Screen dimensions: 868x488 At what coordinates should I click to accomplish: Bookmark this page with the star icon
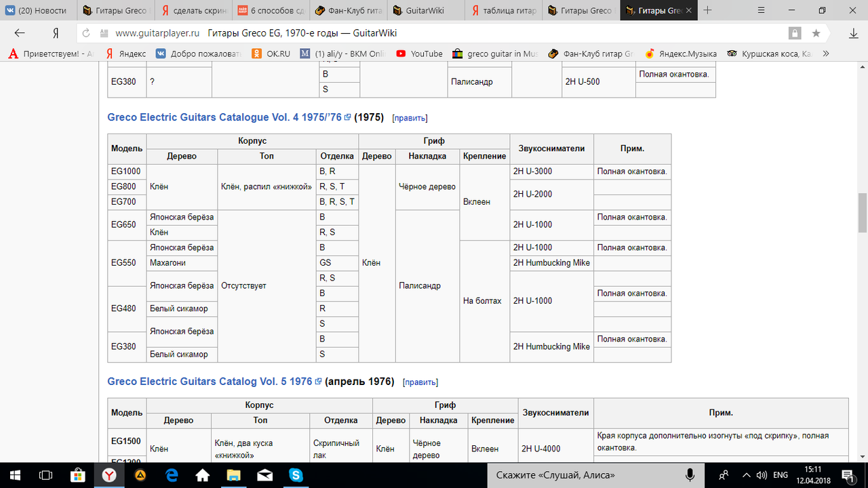[x=816, y=33]
